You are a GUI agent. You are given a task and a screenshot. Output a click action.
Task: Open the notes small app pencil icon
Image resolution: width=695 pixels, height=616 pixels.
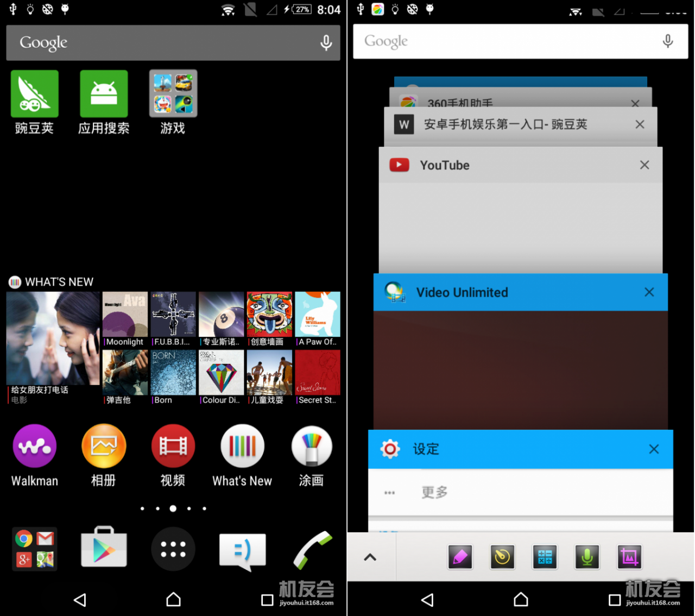(x=460, y=557)
